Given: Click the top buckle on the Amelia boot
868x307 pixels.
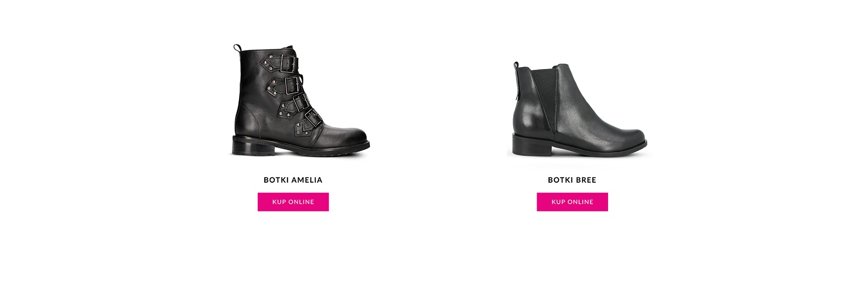Looking at the screenshot, I should pos(288,64).
